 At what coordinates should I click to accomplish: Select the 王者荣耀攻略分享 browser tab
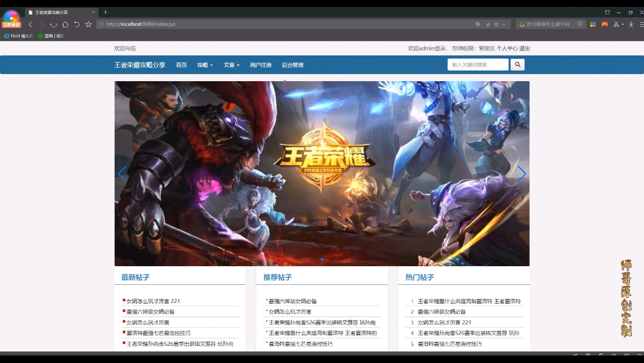pos(50,12)
